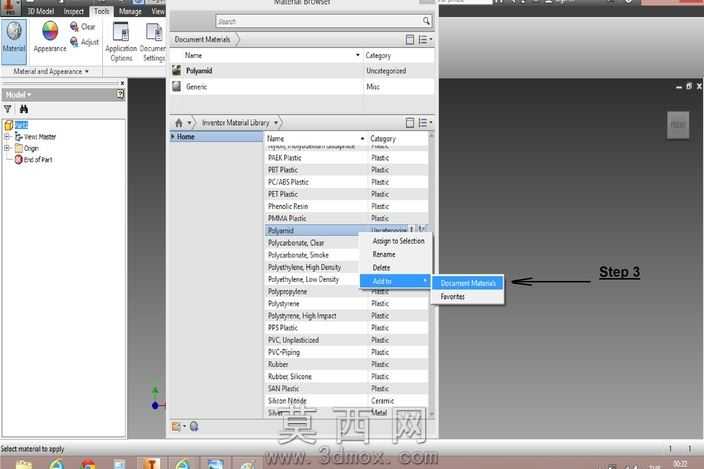Open library view options list

[425, 123]
